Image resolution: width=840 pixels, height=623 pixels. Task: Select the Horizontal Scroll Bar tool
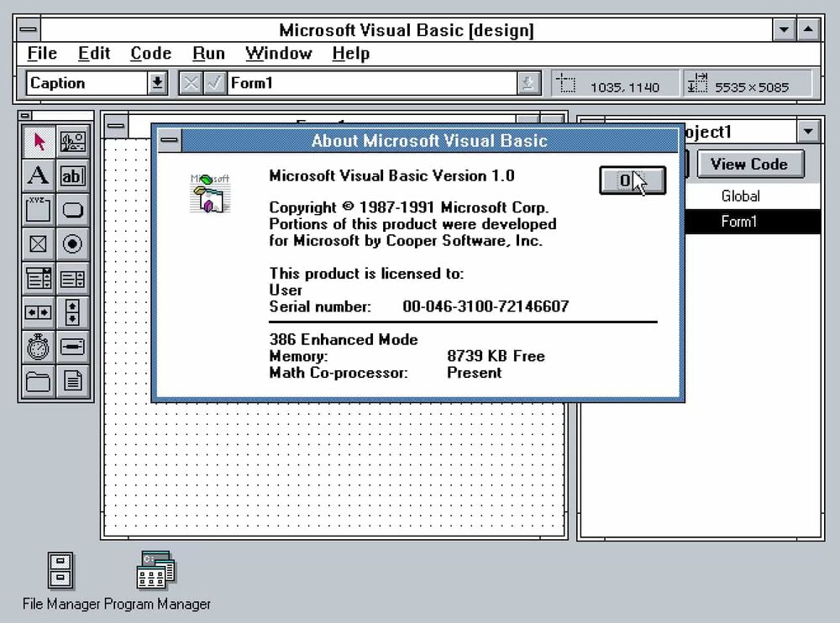coord(39,312)
